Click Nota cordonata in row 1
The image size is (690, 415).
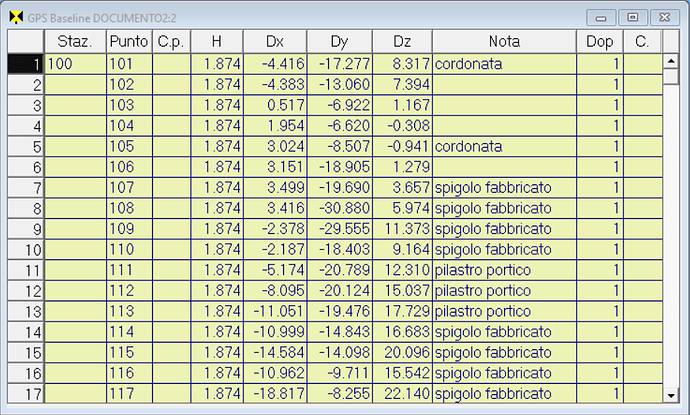pos(504,64)
